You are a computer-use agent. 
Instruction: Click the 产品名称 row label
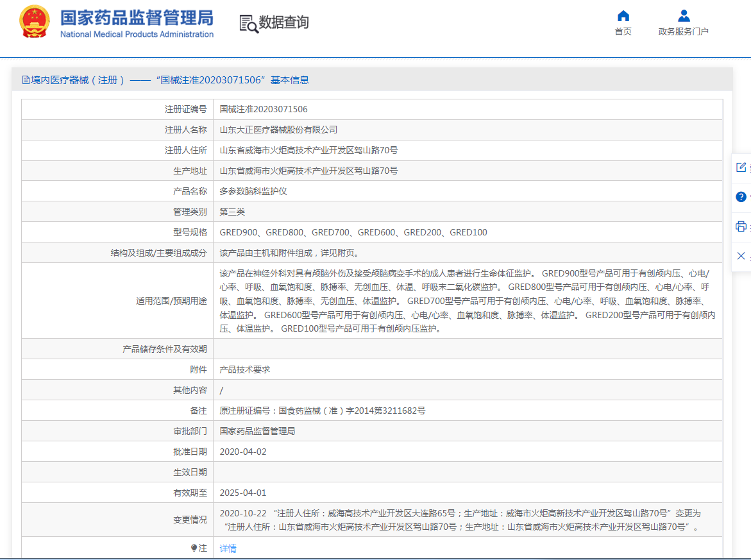coord(190,192)
